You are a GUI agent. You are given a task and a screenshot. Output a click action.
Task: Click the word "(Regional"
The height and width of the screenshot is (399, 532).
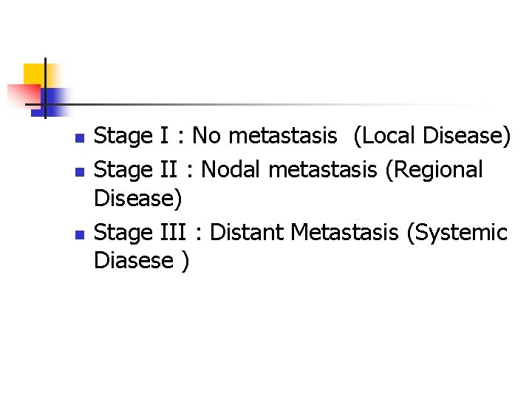pyautogui.click(x=434, y=170)
